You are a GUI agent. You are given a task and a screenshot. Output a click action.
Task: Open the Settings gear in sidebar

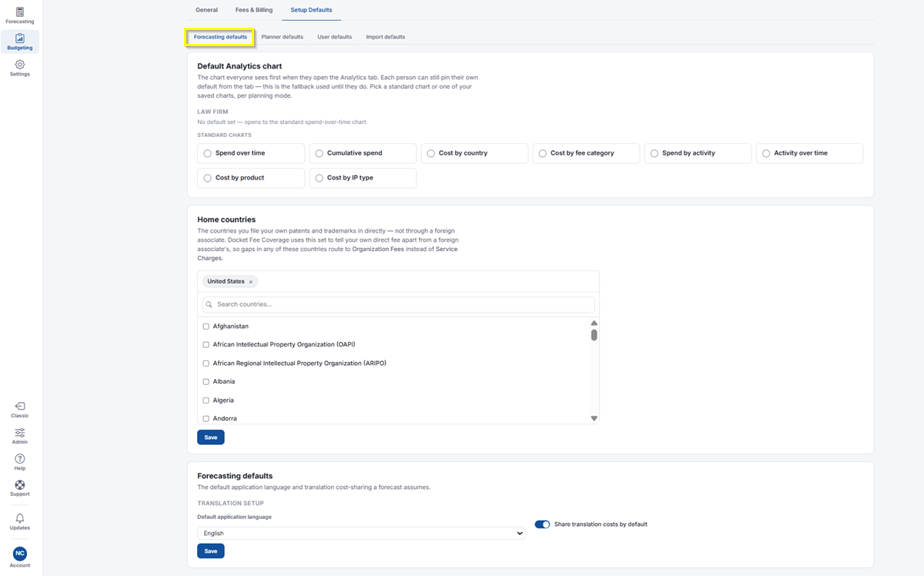click(20, 68)
